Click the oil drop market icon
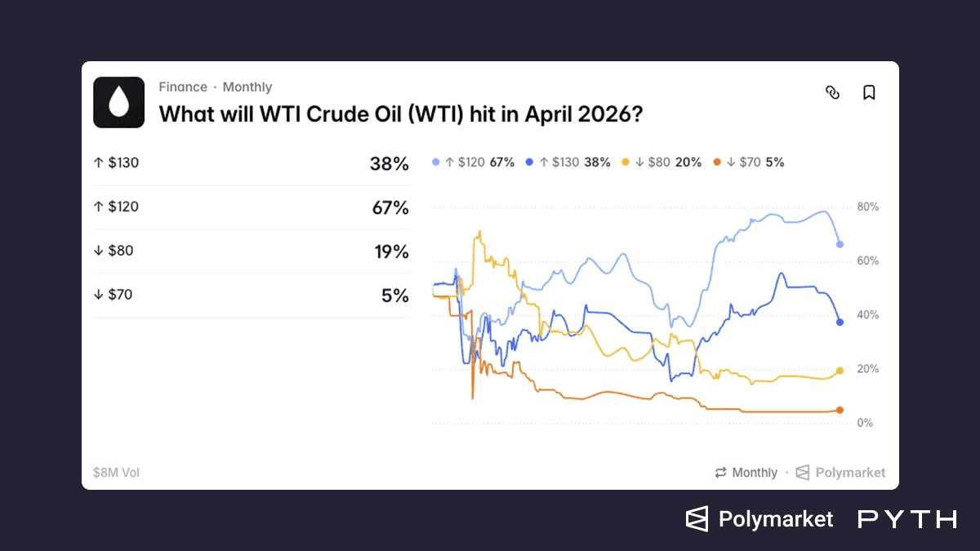980x551 pixels. [x=118, y=102]
